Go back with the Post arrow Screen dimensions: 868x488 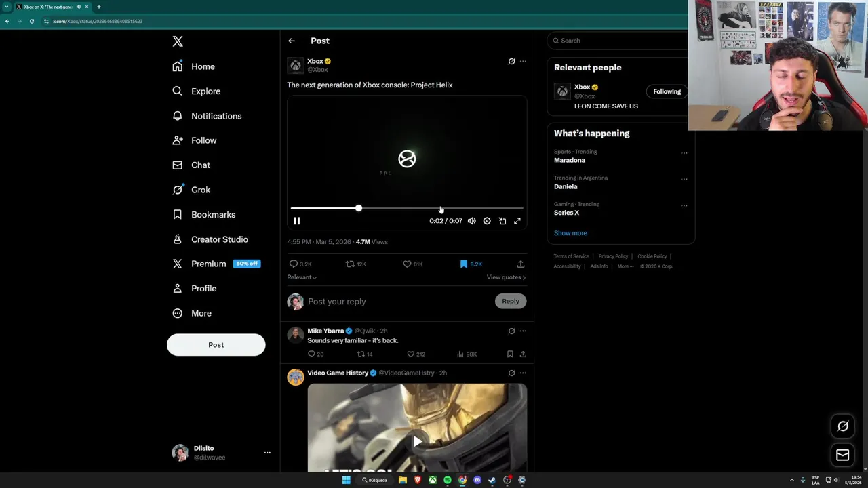[292, 41]
